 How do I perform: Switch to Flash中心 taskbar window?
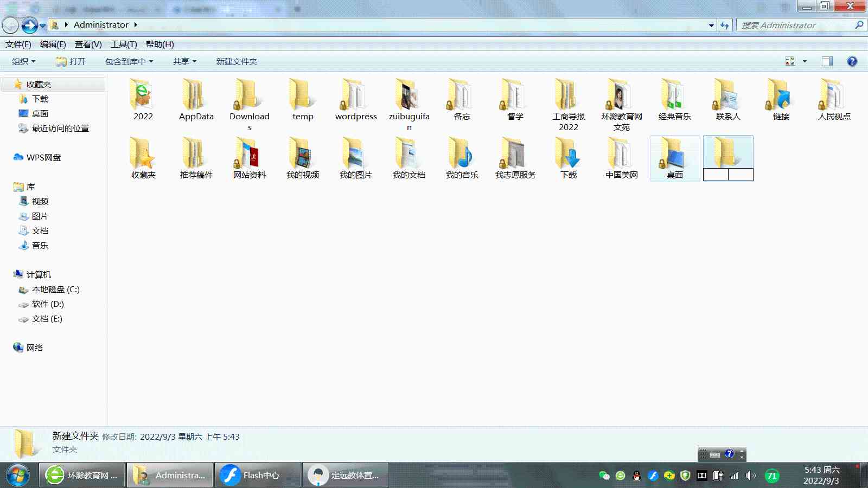(x=258, y=476)
